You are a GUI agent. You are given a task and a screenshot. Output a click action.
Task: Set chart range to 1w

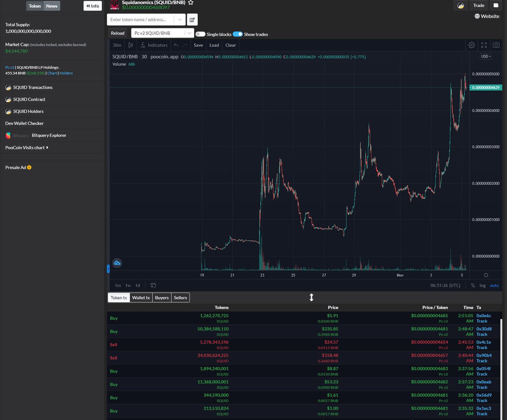pos(128,286)
